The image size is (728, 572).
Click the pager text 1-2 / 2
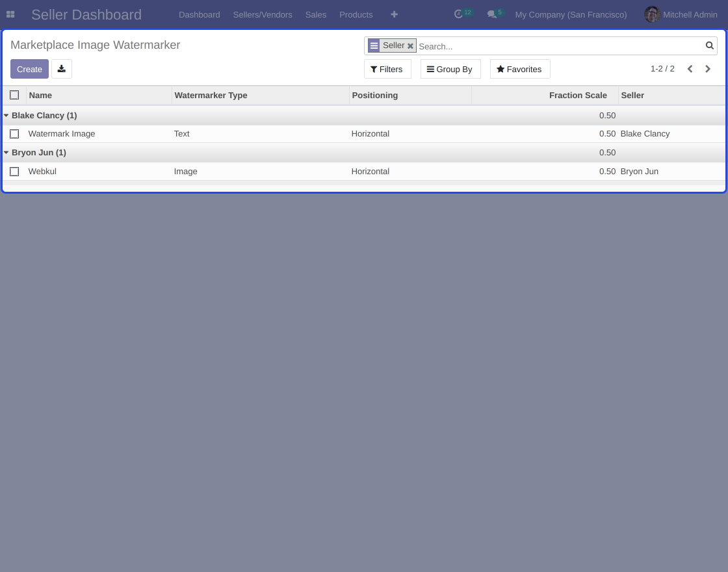pos(662,69)
